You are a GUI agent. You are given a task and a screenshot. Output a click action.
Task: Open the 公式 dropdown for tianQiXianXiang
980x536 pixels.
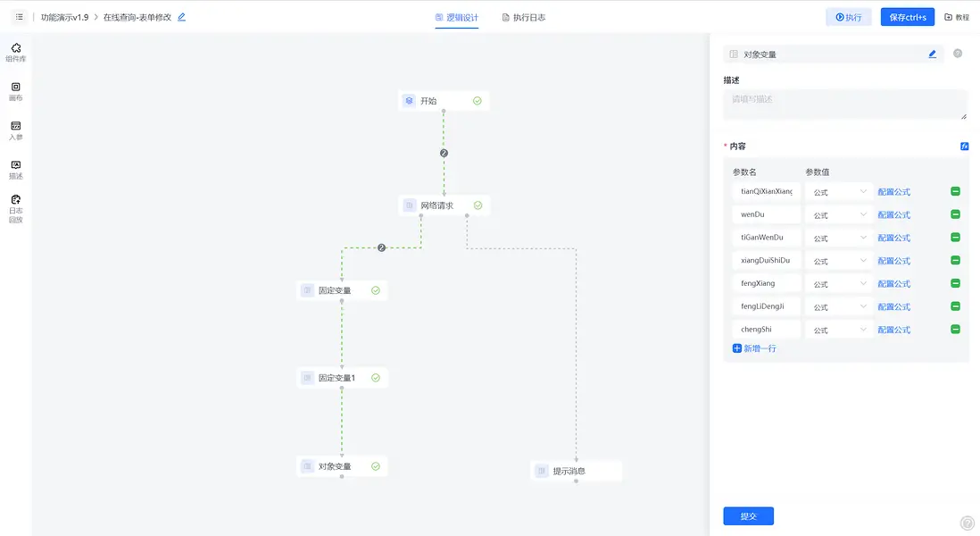(x=838, y=191)
